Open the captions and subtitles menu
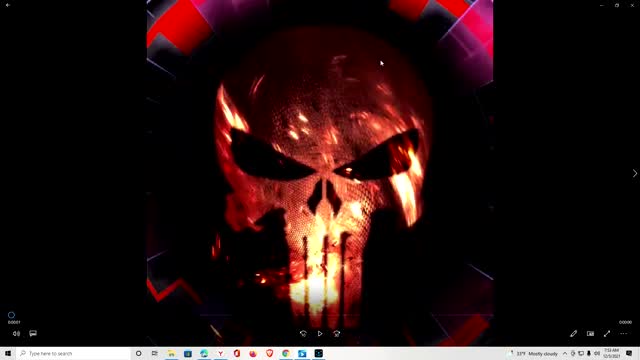640x360 pixels. [x=33, y=333]
